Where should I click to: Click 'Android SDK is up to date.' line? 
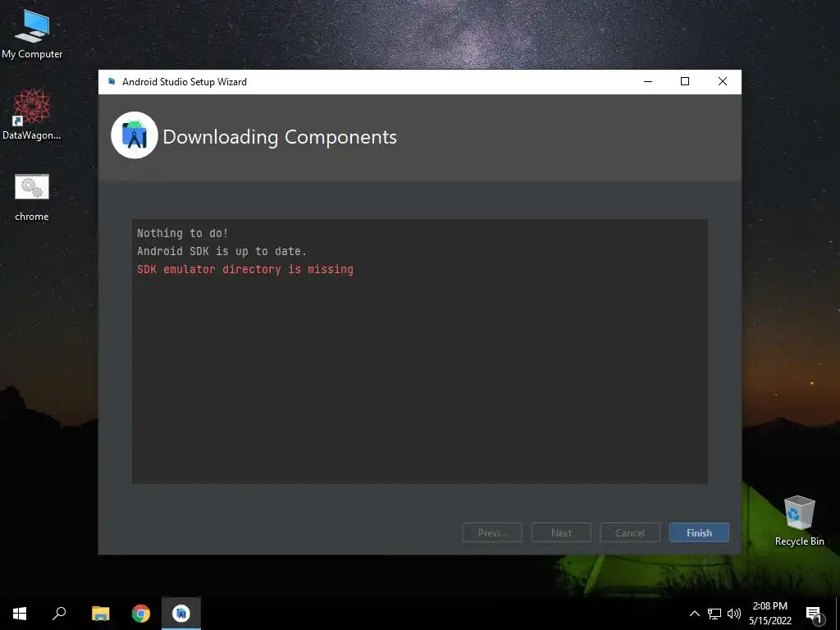pos(221,251)
